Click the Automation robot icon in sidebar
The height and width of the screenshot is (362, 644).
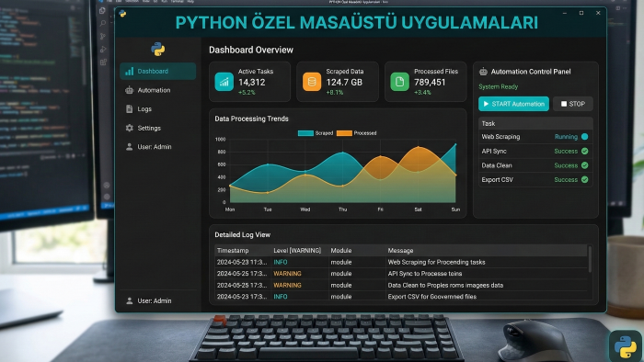click(130, 90)
